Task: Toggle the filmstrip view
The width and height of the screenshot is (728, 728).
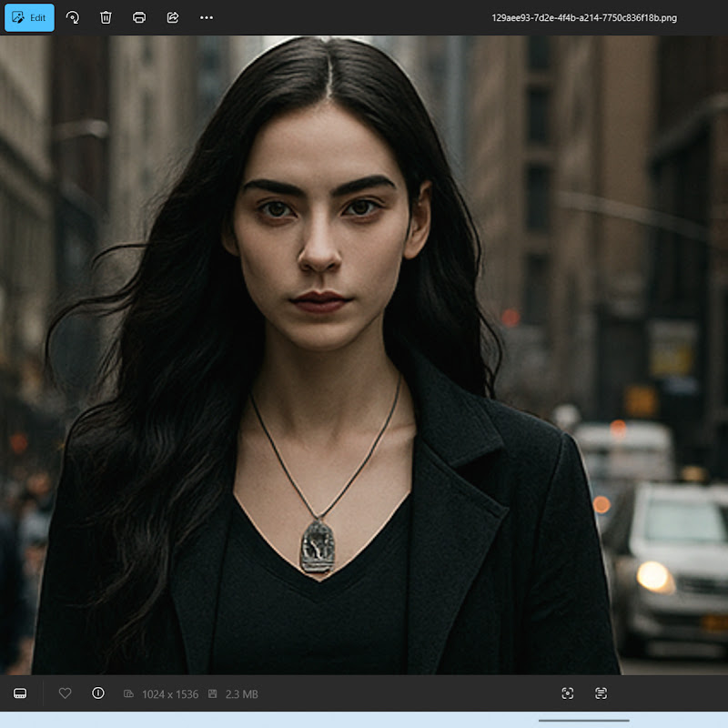Action: (x=20, y=693)
